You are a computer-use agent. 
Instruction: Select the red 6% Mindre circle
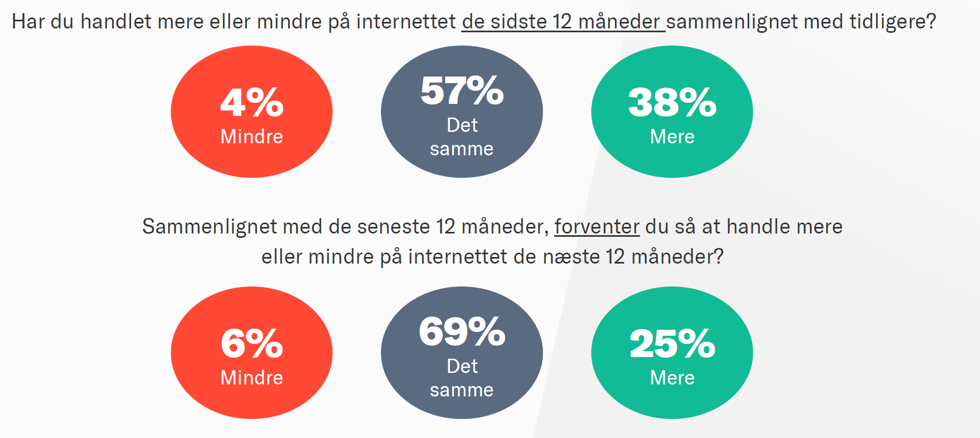pyautogui.click(x=251, y=353)
